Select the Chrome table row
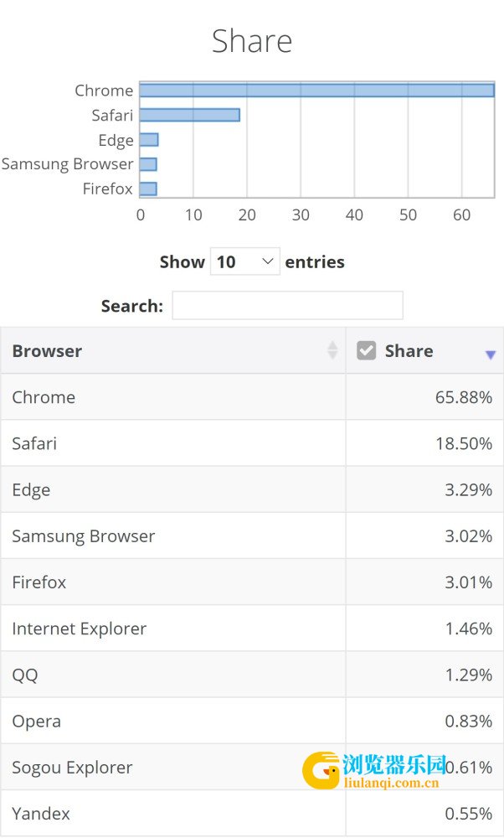 [252, 397]
